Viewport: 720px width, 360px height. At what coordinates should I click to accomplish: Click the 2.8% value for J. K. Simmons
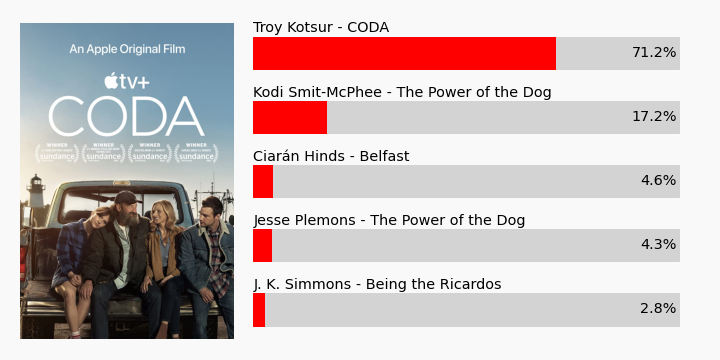[x=658, y=309]
